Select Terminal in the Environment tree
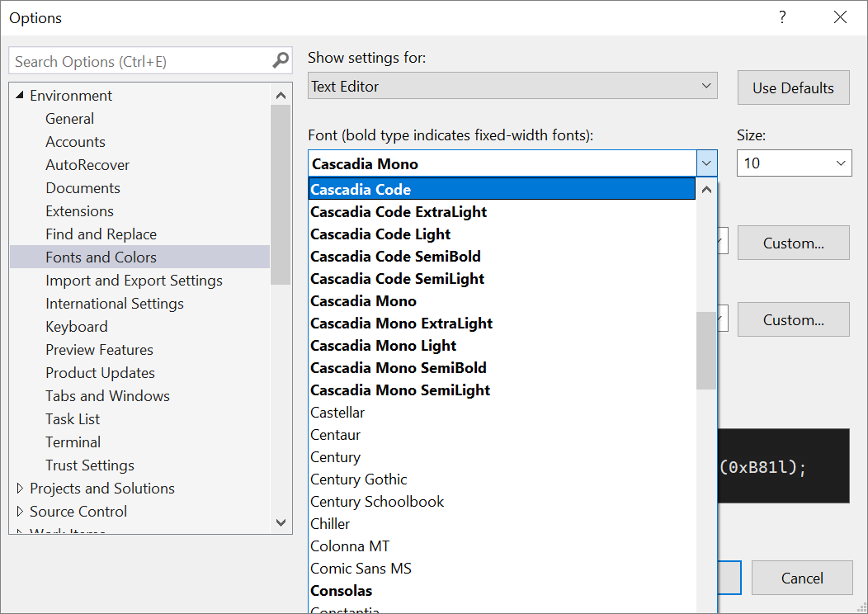The image size is (868, 614). 73,442
